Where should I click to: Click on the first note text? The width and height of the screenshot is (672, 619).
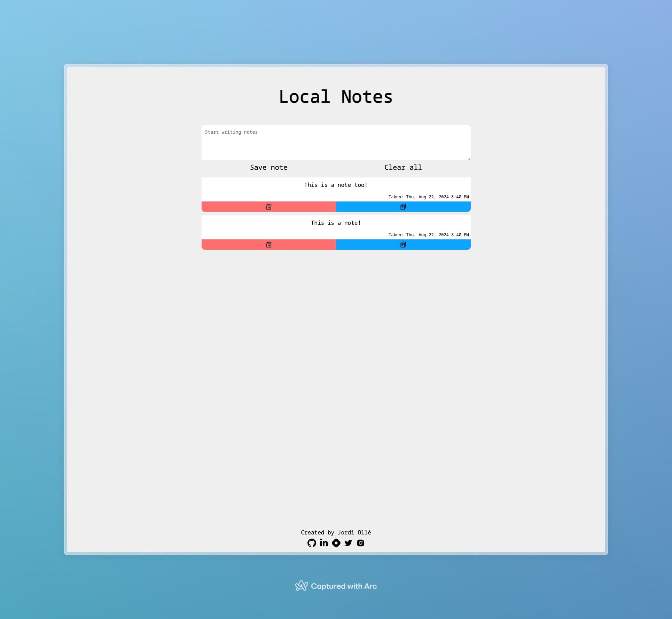point(336,185)
